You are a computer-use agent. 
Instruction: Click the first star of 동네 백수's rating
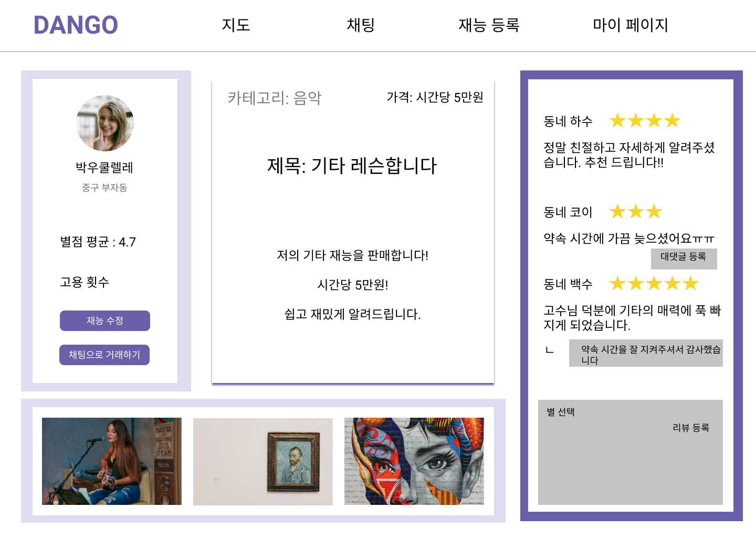(618, 284)
